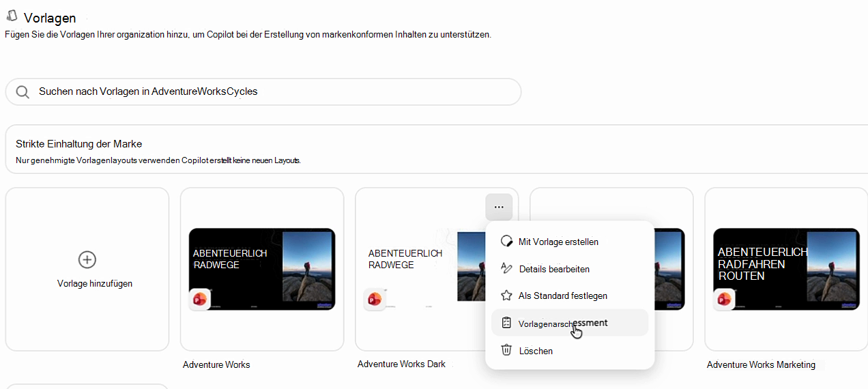Click the Vorlagen page title text
Screen dimensions: 868x389
pyautogui.click(x=50, y=18)
